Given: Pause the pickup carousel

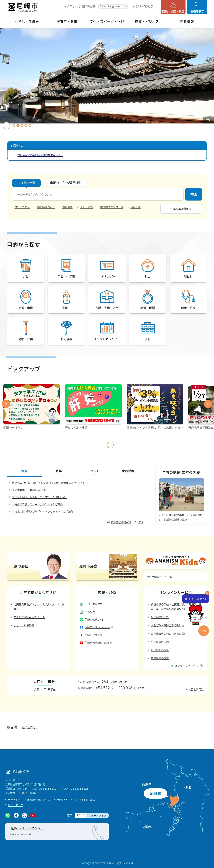Looking at the screenshot, I should (110, 445).
